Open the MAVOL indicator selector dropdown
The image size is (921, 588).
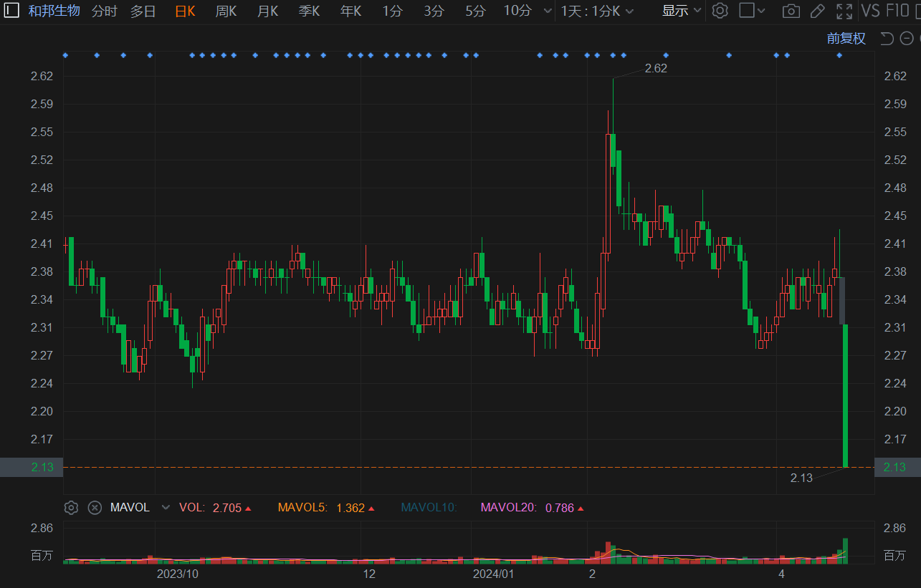[166, 508]
